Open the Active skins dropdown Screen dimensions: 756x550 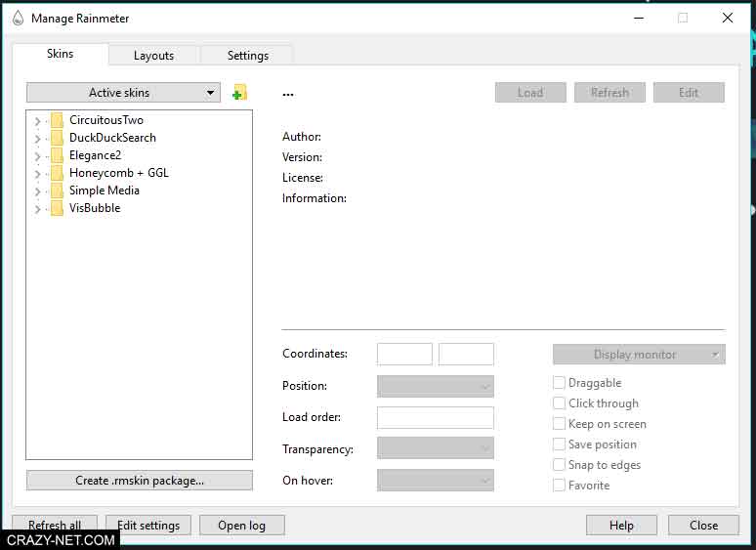(123, 93)
